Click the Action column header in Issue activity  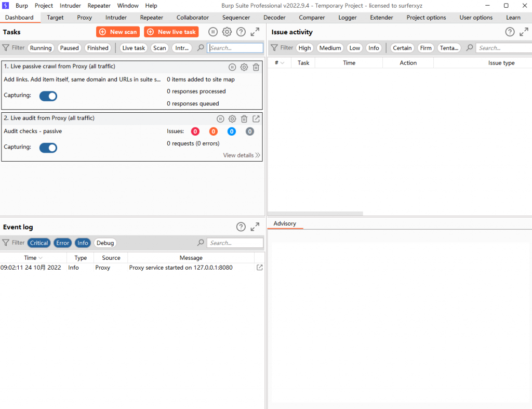[x=408, y=63]
